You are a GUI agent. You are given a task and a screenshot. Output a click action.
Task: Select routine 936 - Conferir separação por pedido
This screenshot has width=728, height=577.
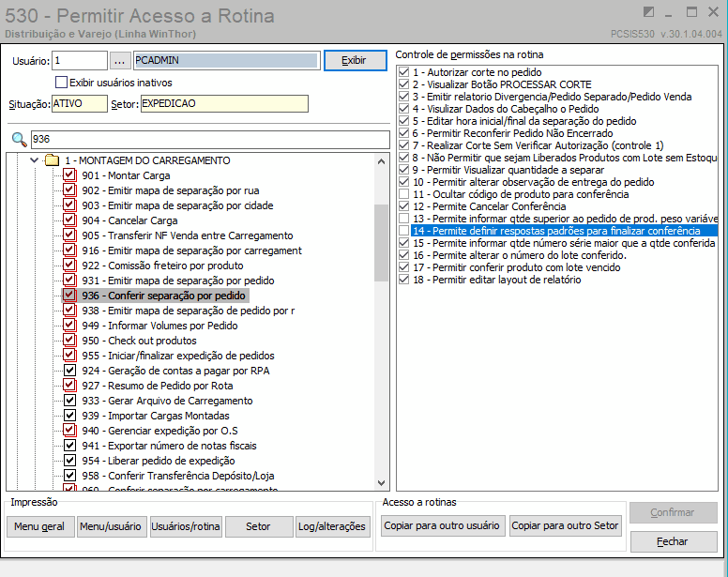(163, 296)
